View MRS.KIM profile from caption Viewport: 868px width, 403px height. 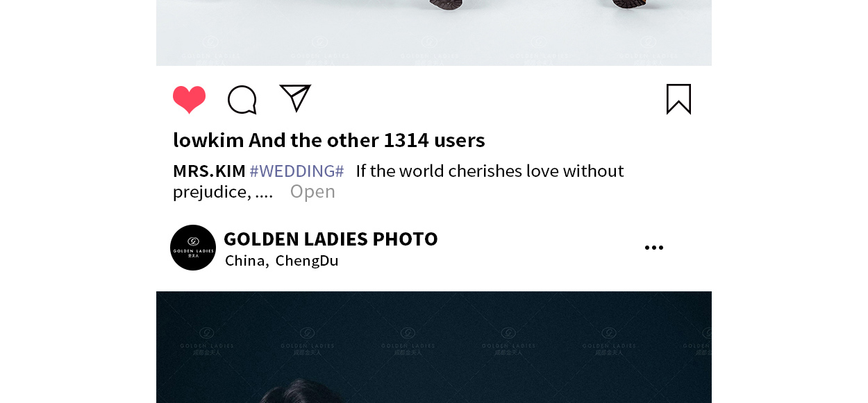click(x=209, y=171)
